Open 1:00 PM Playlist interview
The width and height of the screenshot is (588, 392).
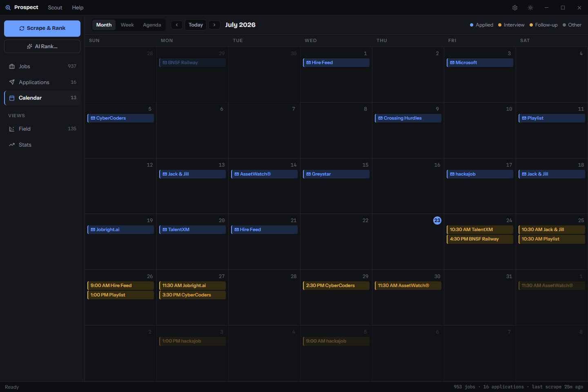pyautogui.click(x=120, y=295)
